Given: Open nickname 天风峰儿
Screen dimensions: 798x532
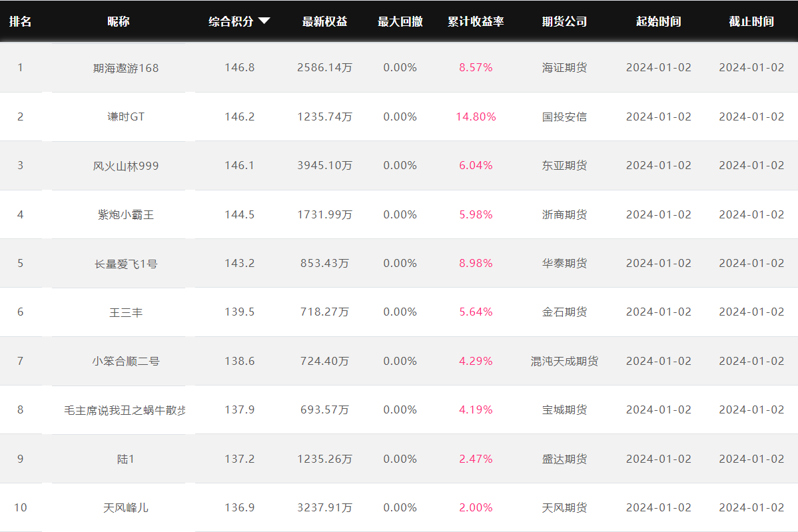Looking at the screenshot, I should pyautogui.click(x=126, y=507).
